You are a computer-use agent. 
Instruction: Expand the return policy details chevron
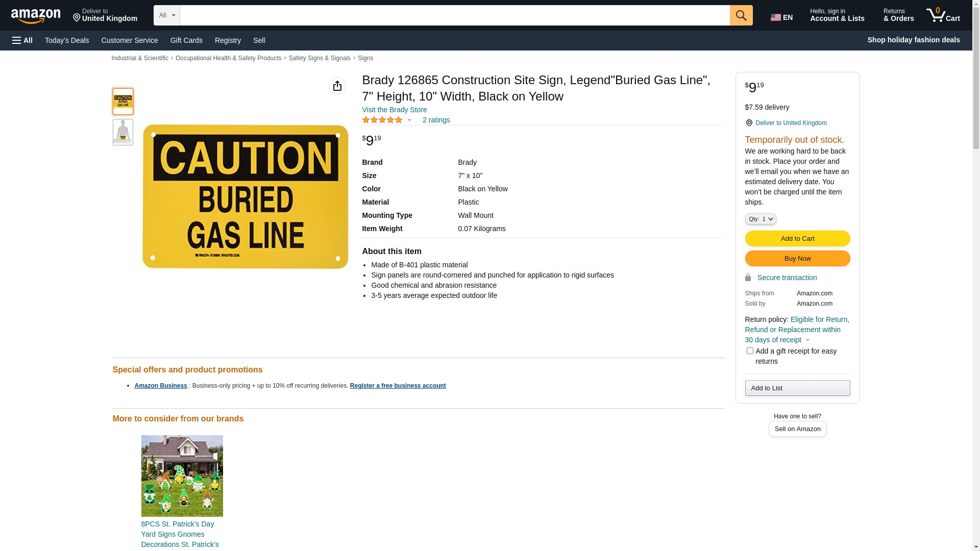point(807,340)
